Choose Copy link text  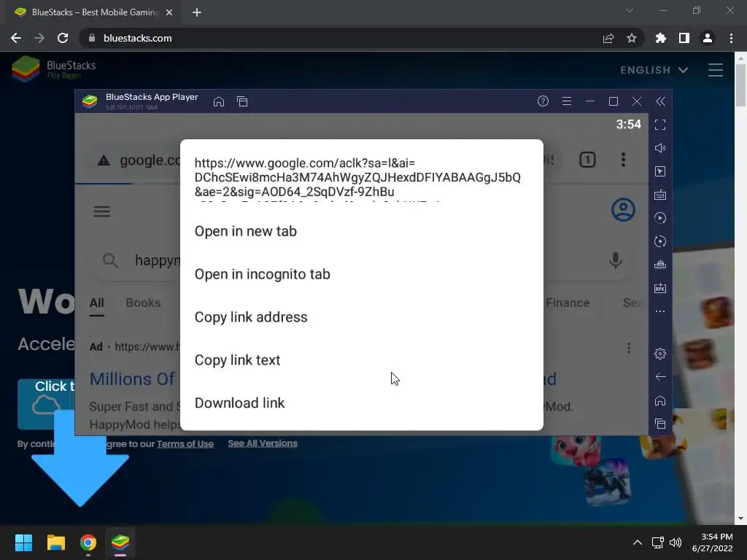[362, 360]
